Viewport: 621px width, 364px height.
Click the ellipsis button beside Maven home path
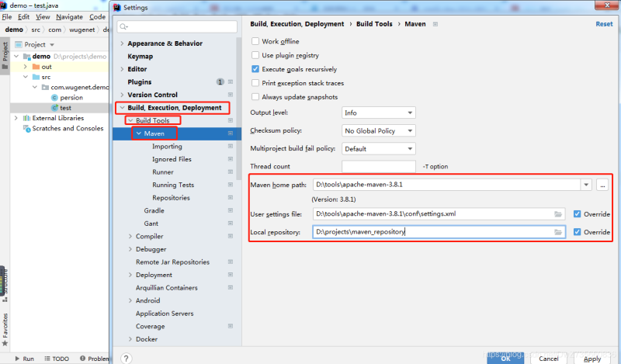coord(602,185)
